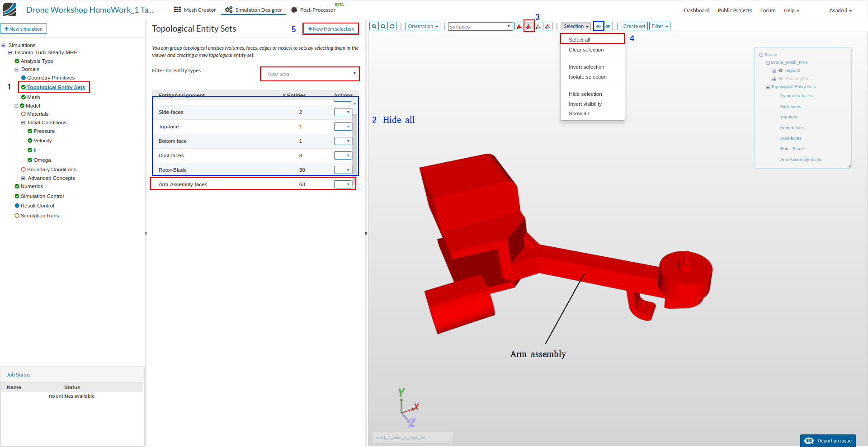Image resolution: width=868 pixels, height=447 pixels.
Task: Click the green check icon beside Mesh
Action: (x=24, y=97)
